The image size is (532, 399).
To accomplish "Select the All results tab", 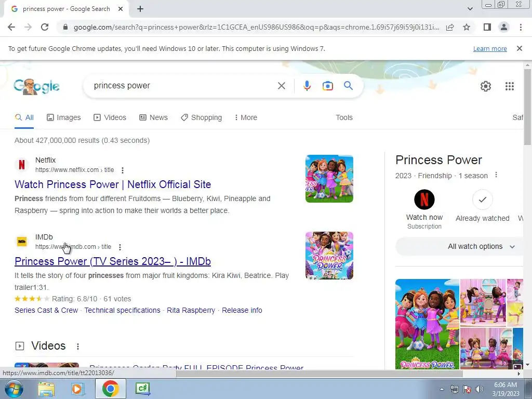I will point(24,117).
